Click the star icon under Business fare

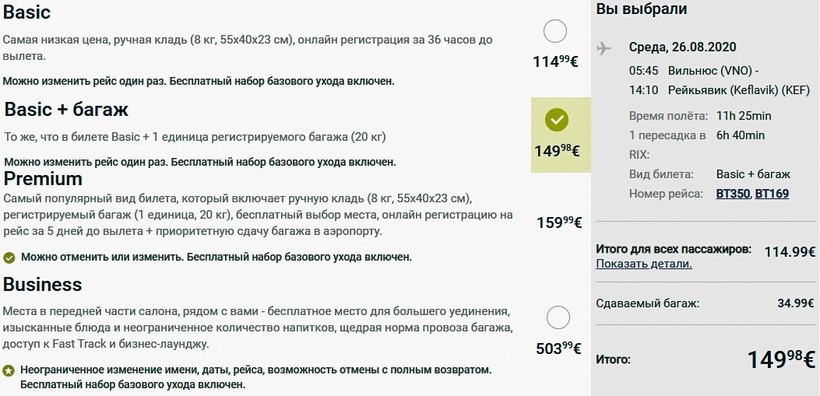pyautogui.click(x=8, y=371)
